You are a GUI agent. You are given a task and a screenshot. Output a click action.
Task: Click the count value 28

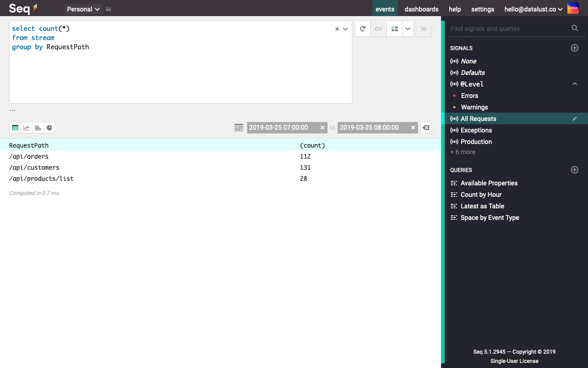304,178
